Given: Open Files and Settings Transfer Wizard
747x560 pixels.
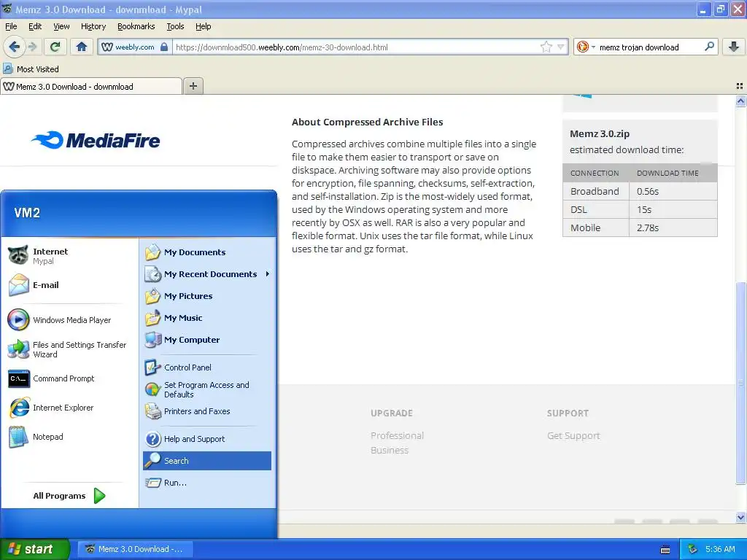Looking at the screenshot, I should click(69, 349).
